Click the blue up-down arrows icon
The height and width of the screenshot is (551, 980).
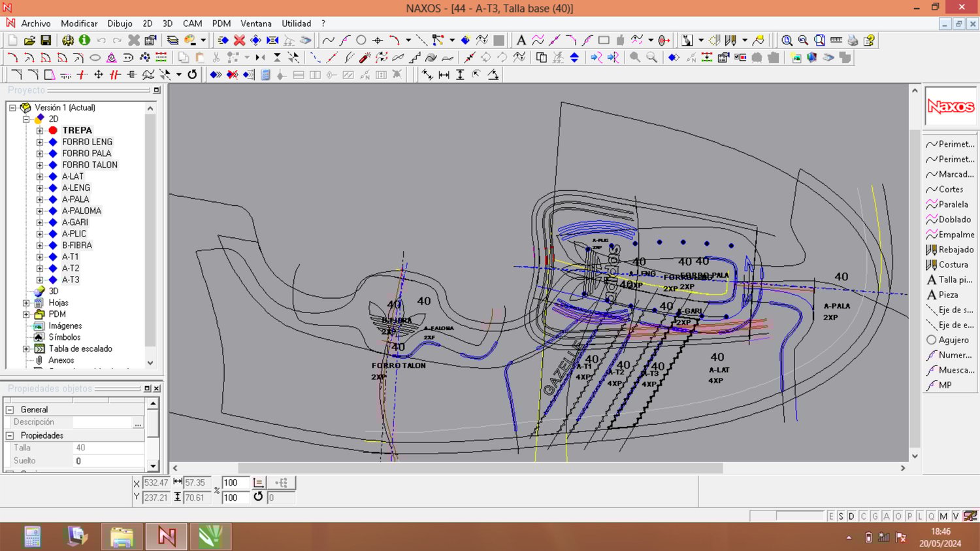[574, 58]
